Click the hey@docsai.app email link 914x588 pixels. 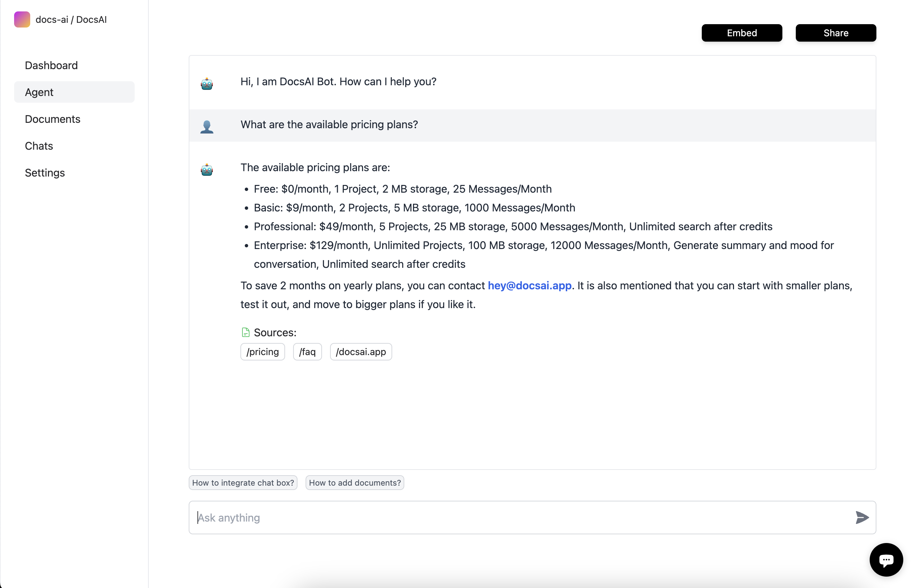click(x=529, y=286)
